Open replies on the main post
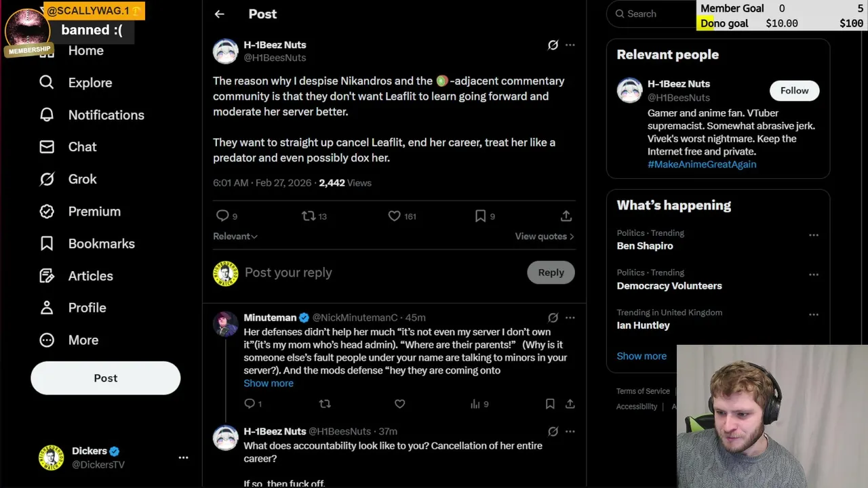The width and height of the screenshot is (868, 488). tap(222, 216)
